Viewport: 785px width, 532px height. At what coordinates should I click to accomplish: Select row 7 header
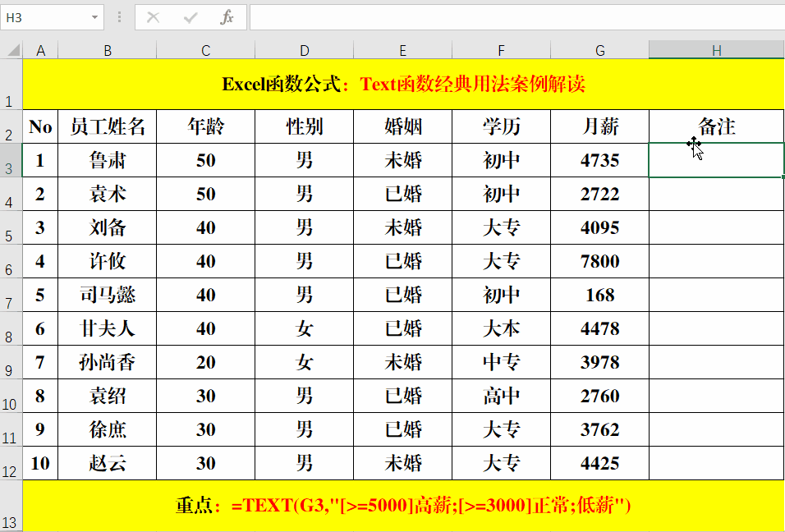click(x=11, y=295)
